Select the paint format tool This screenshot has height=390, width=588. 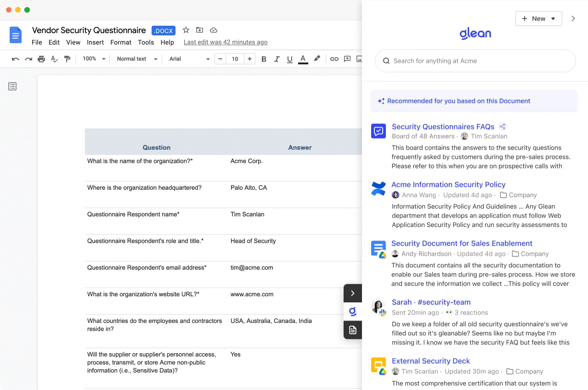[67, 59]
